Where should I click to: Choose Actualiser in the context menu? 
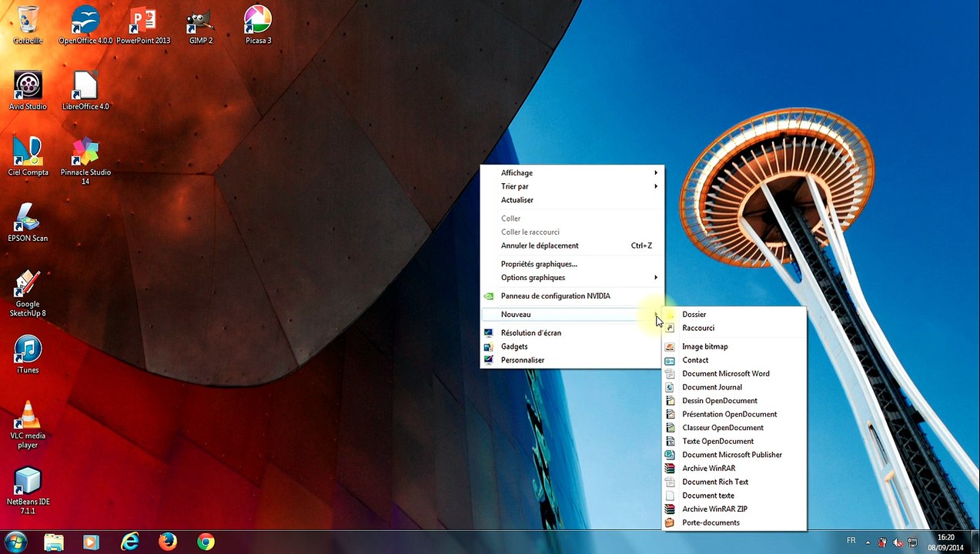[x=572, y=200]
